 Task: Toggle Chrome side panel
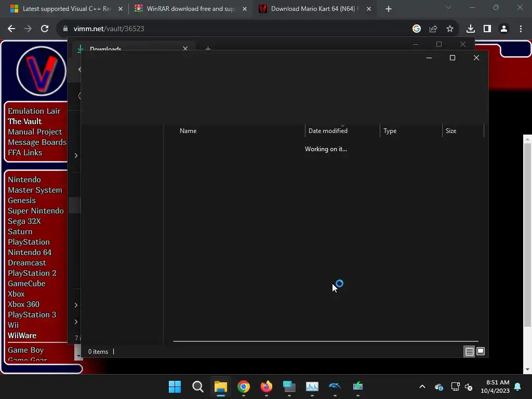[487, 29]
